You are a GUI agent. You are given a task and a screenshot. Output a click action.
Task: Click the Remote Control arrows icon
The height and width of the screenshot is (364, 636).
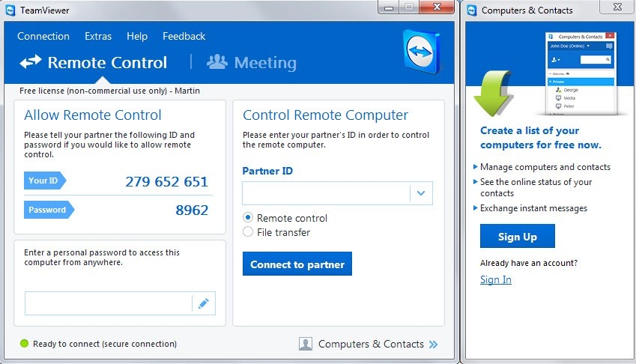[31, 62]
